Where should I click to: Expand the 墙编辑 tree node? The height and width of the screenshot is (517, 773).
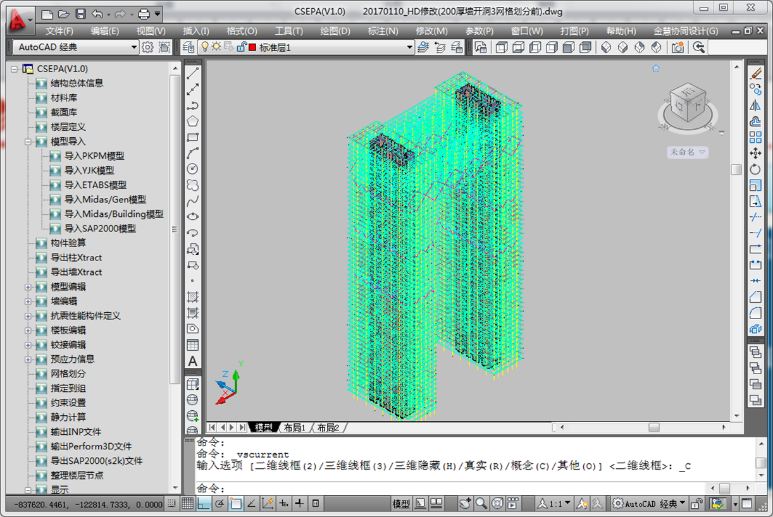pyautogui.click(x=28, y=301)
